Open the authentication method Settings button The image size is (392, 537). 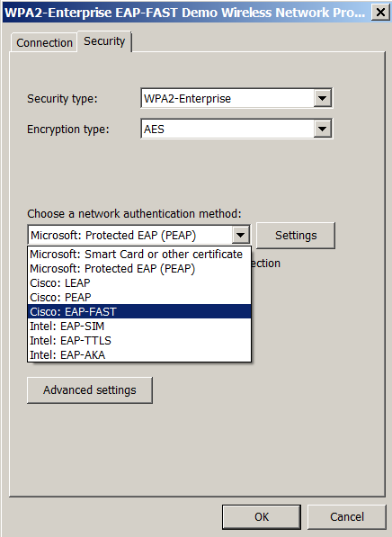click(x=296, y=236)
